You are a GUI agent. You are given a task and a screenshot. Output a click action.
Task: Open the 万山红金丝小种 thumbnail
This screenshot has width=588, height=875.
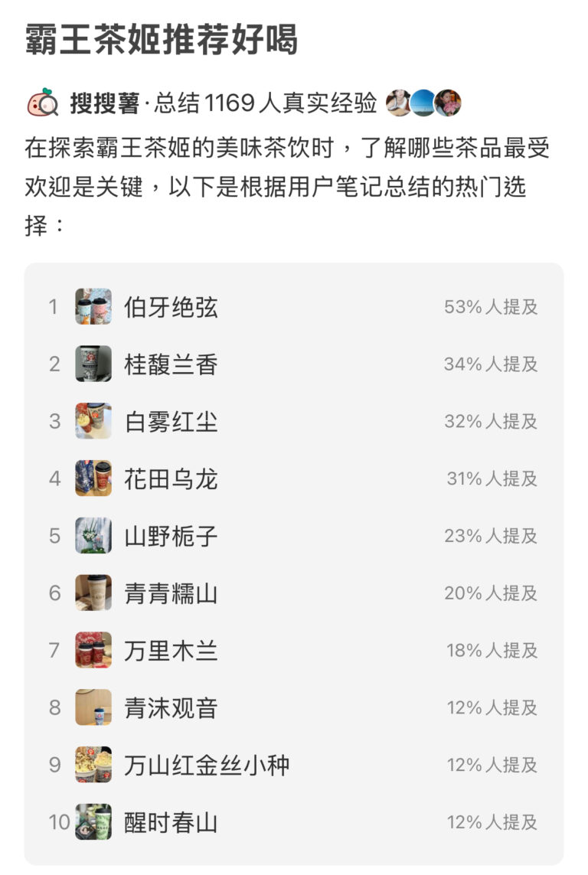[x=93, y=765]
